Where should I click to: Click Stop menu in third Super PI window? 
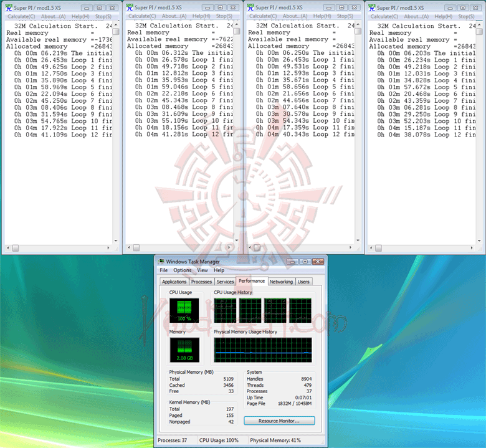pos(345,16)
